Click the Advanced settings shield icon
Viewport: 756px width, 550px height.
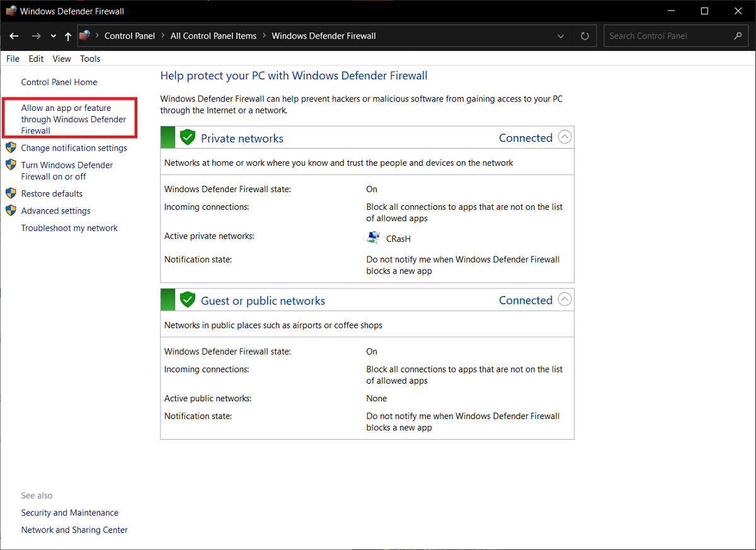(11, 210)
